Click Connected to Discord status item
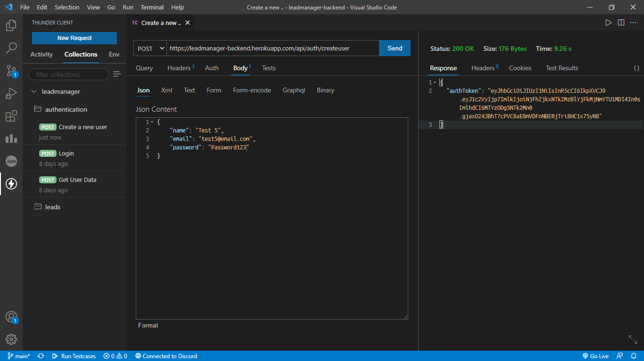Image resolution: width=644 pixels, height=361 pixels. click(x=166, y=356)
